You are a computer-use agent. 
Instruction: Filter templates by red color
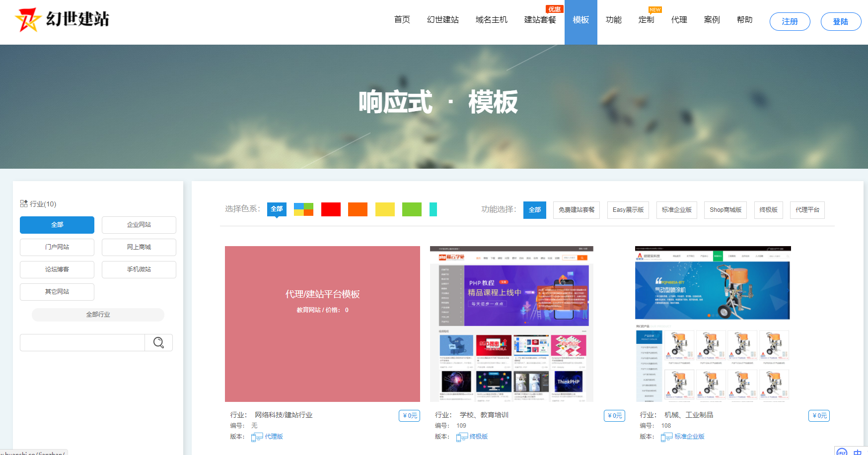331,209
